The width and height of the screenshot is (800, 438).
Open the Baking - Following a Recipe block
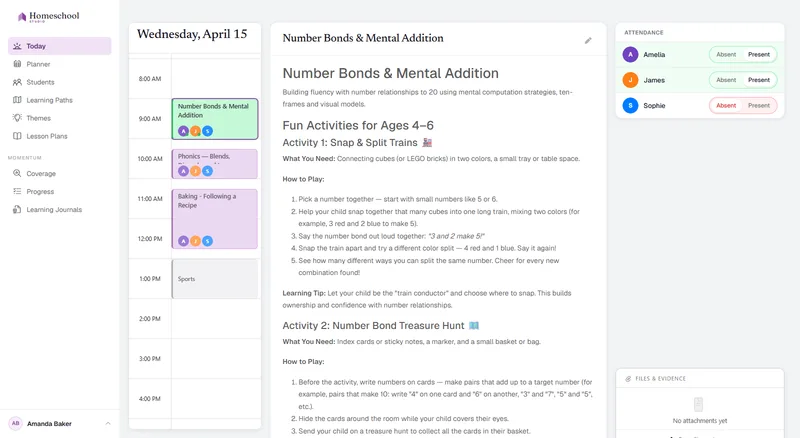[215, 218]
